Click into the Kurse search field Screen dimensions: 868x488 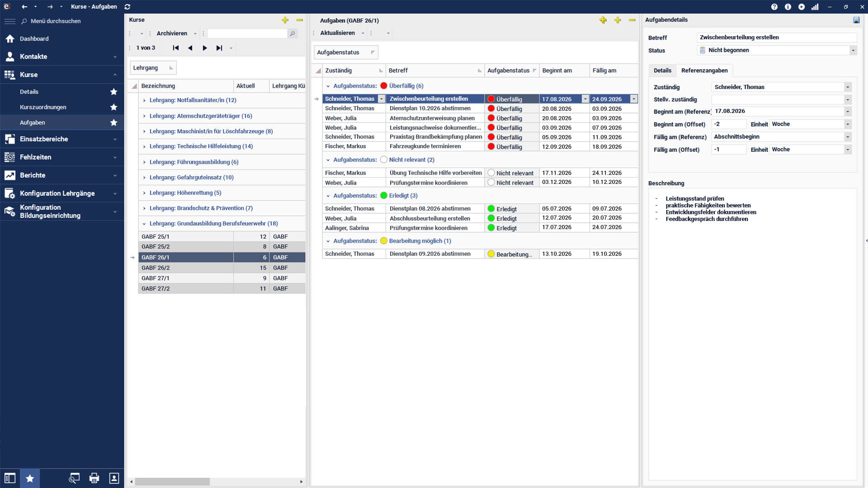tap(247, 33)
